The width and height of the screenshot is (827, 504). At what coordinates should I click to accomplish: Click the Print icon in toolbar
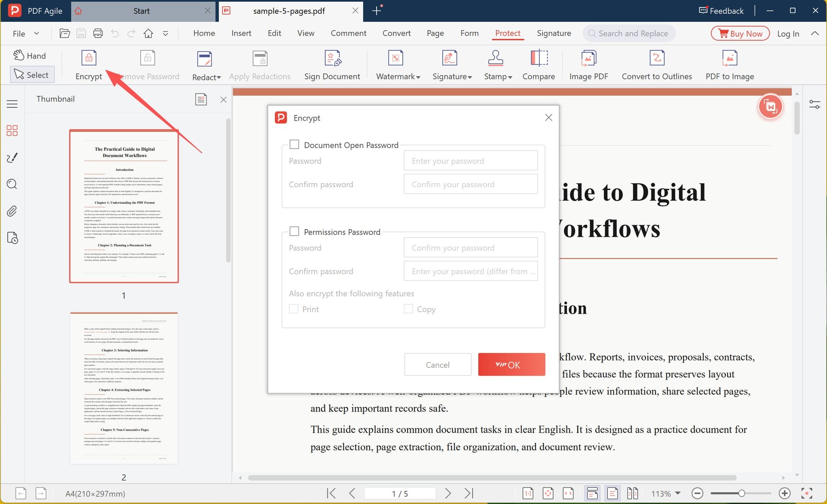tap(98, 33)
